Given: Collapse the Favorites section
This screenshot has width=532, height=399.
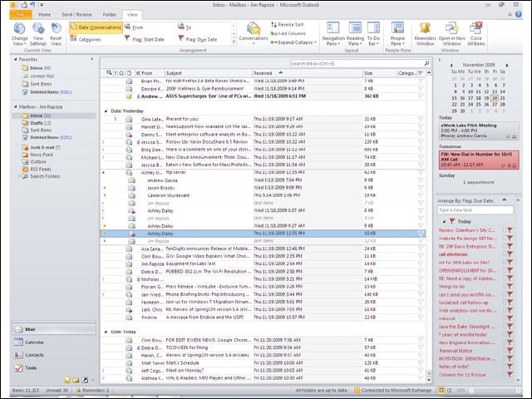Looking at the screenshot, I should [15, 59].
